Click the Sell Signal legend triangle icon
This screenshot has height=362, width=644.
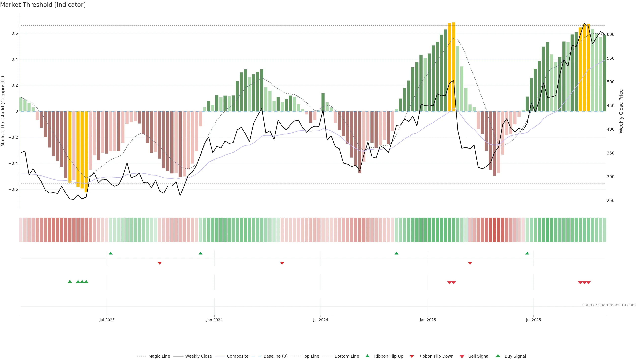point(462,356)
